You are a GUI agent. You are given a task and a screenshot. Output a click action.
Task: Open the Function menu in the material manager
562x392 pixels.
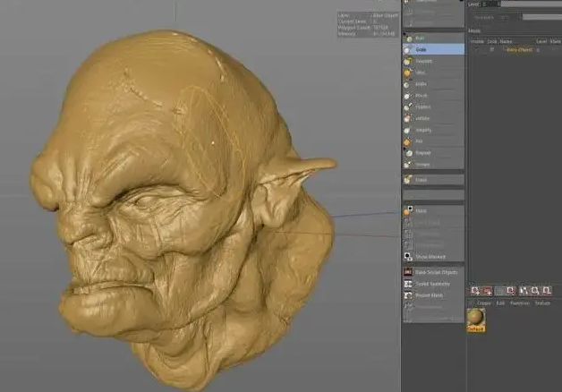pyautogui.click(x=519, y=303)
